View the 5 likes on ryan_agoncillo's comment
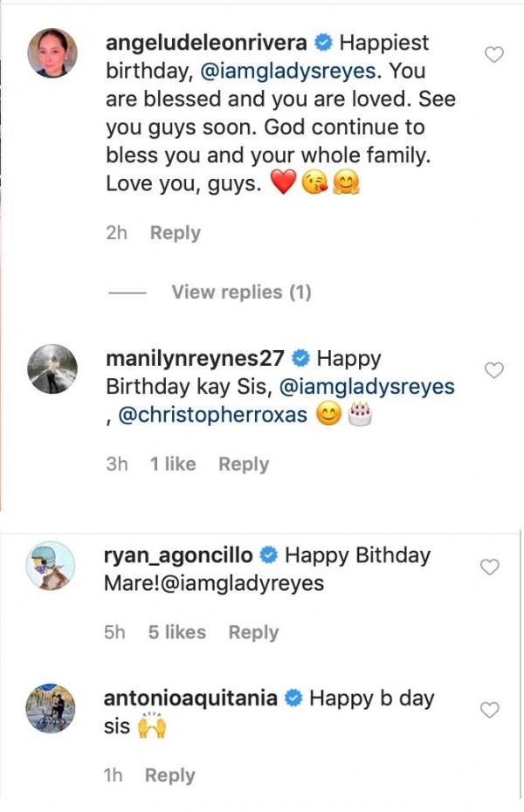The image size is (524, 812). pos(176,632)
